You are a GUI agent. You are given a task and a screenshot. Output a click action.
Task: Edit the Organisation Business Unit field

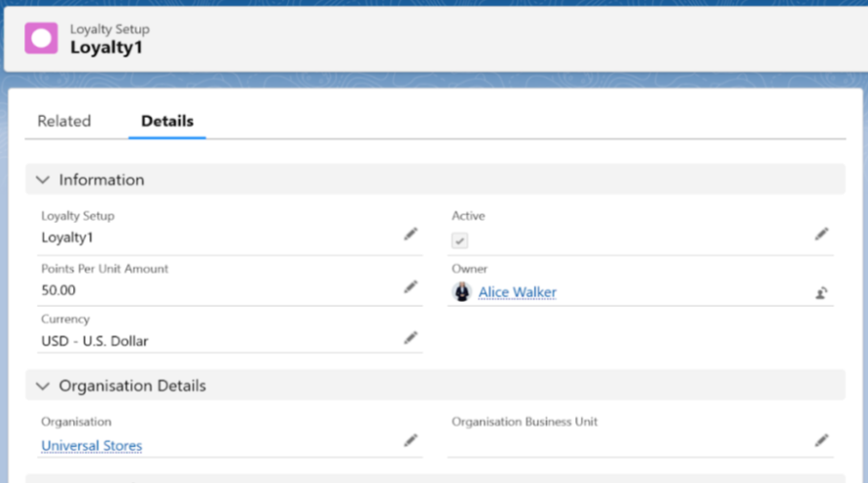821,441
